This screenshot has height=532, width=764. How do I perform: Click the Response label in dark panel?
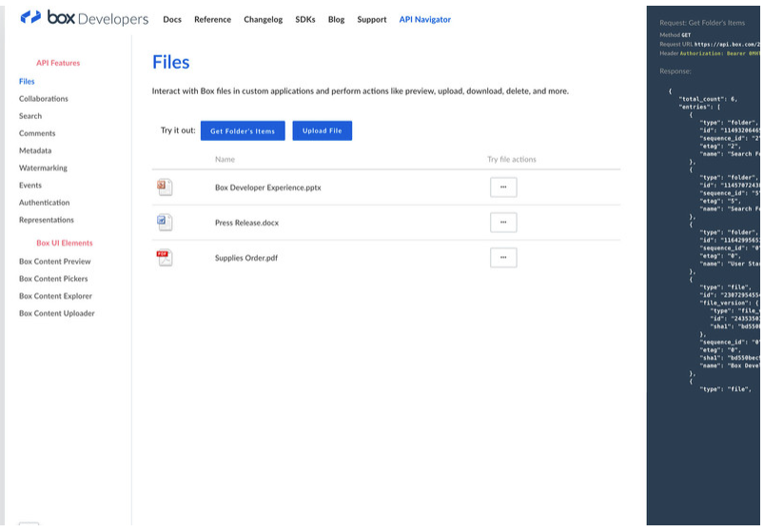tap(676, 71)
